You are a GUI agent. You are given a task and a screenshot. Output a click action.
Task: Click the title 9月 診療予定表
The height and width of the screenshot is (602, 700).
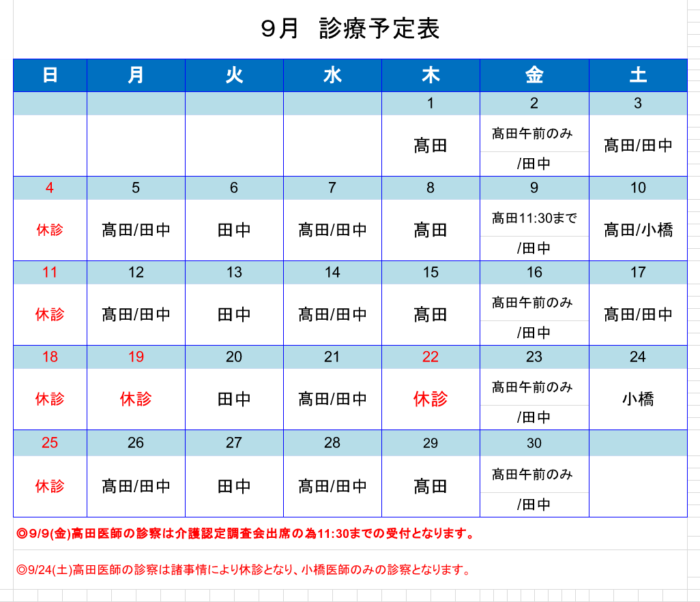(350, 29)
